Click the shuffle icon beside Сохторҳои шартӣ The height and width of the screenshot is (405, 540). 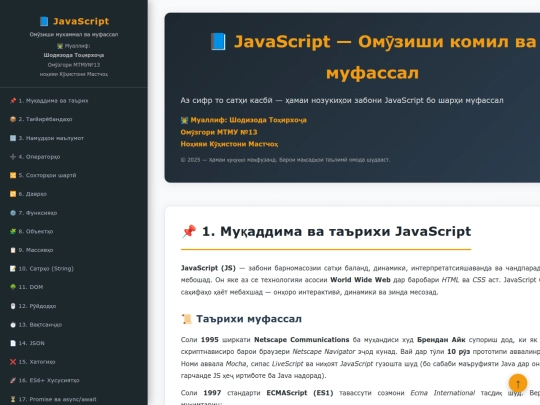13,175
